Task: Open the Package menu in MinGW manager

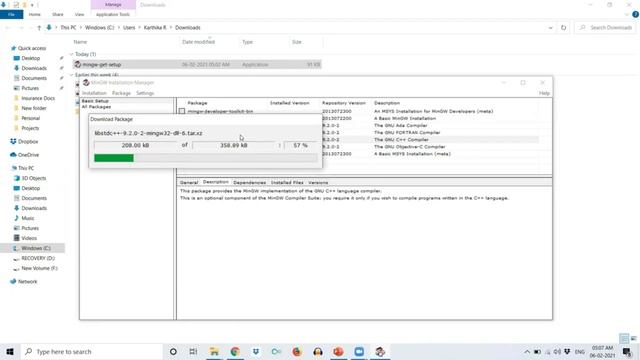Action: point(121,93)
